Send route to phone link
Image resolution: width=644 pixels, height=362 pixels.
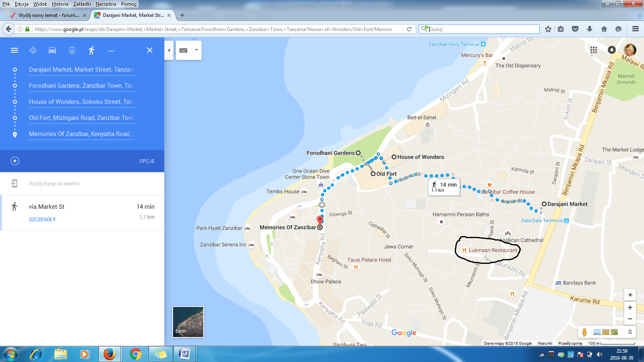(54, 183)
